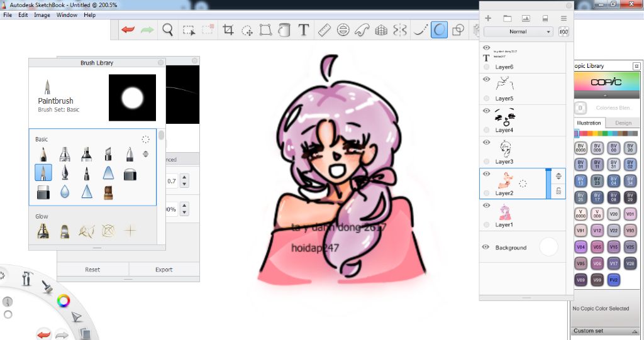Select the Distort transform tool

click(266, 30)
